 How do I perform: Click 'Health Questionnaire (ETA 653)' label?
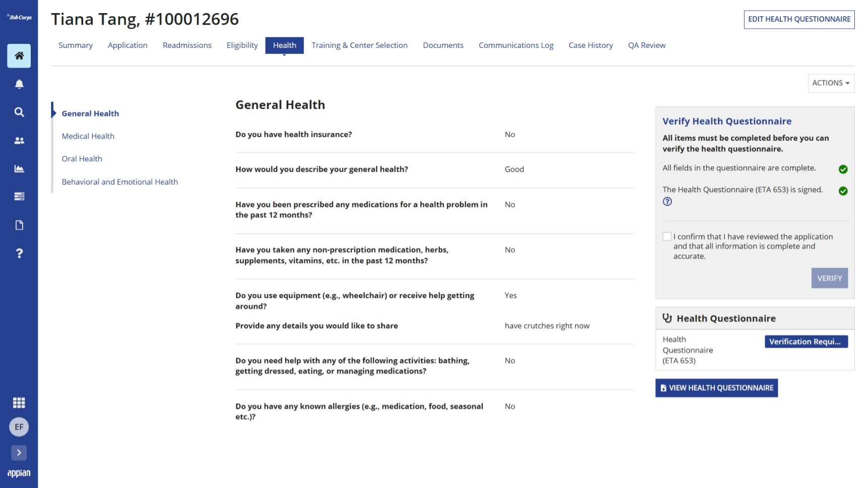coord(688,350)
